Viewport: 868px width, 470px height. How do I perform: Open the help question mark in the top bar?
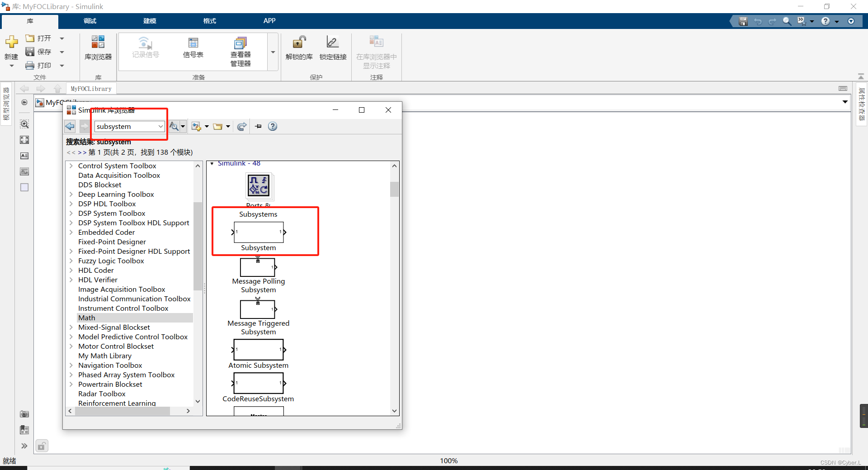[x=826, y=21]
